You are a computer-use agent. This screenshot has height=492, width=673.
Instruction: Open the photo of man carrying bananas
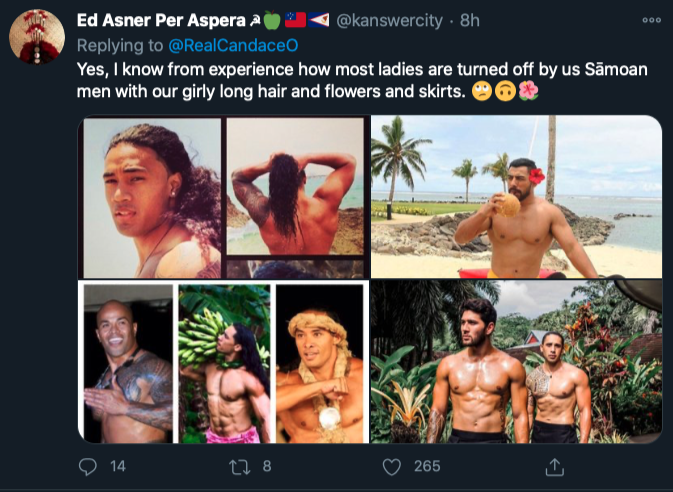point(224,364)
